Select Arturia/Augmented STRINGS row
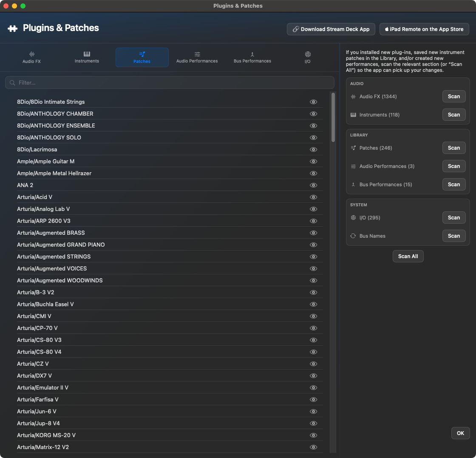Viewport: 476px width, 458px height. [x=170, y=256]
